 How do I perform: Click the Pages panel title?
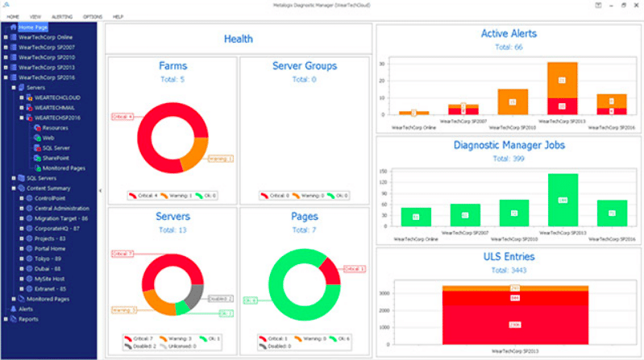pyautogui.click(x=305, y=217)
